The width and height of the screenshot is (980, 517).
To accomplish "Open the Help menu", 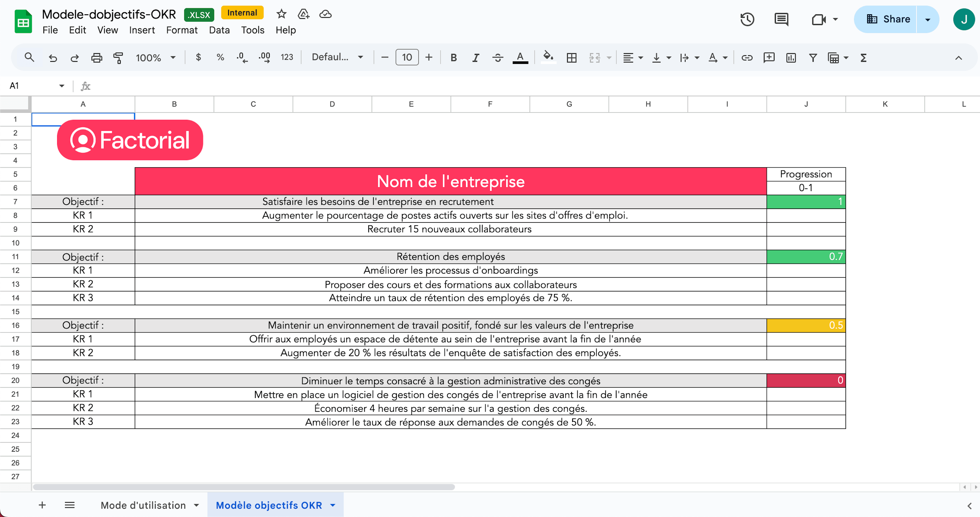I will coord(285,30).
